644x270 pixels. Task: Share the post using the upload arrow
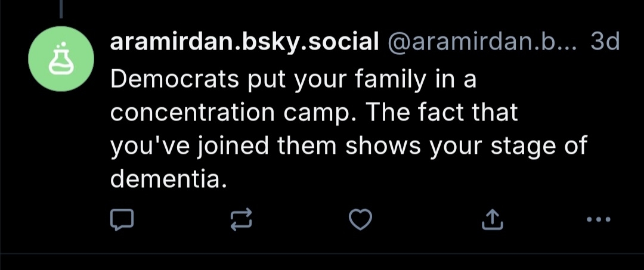[x=491, y=221]
